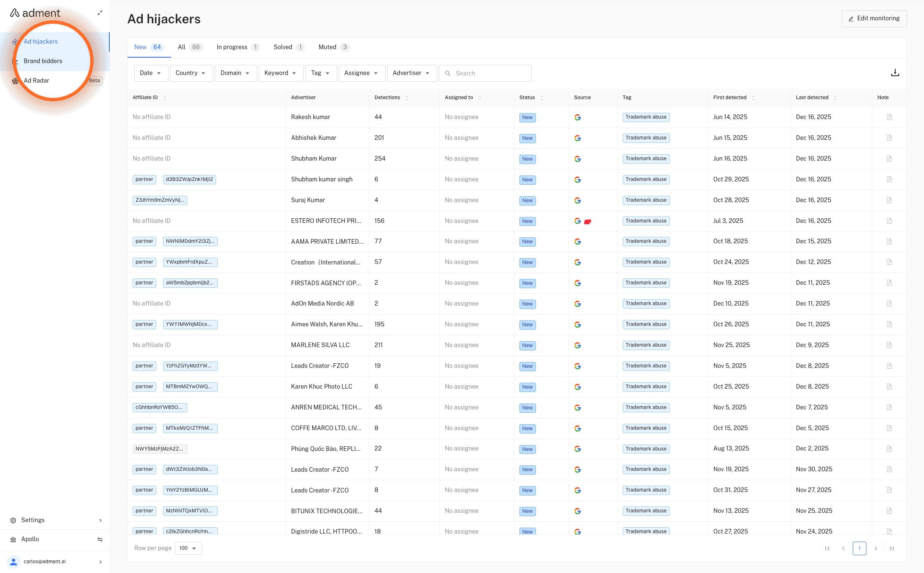Click the Apollo organization icon
Screen dimensions: 924x573
13,540
